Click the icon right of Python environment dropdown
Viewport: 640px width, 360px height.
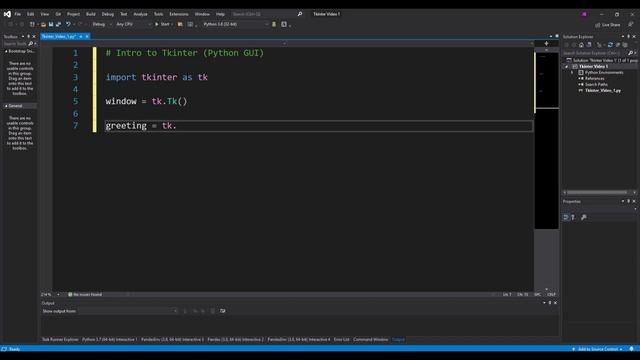tap(274, 24)
